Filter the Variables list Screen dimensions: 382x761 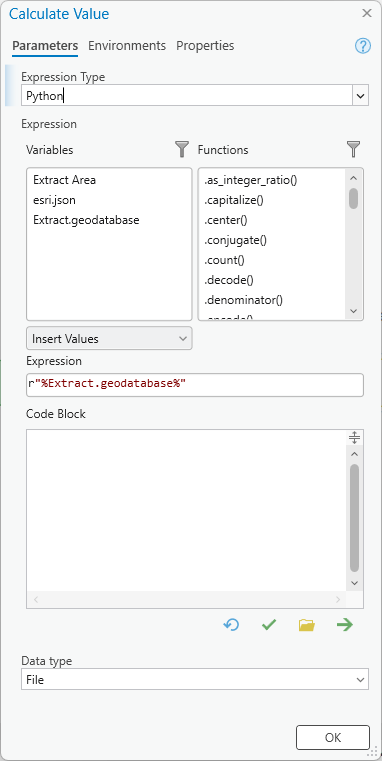point(182,149)
